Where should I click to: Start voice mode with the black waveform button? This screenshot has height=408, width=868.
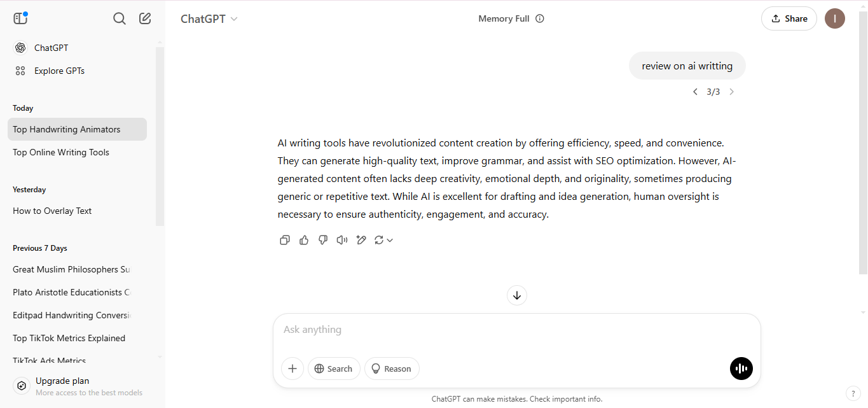coord(741,369)
